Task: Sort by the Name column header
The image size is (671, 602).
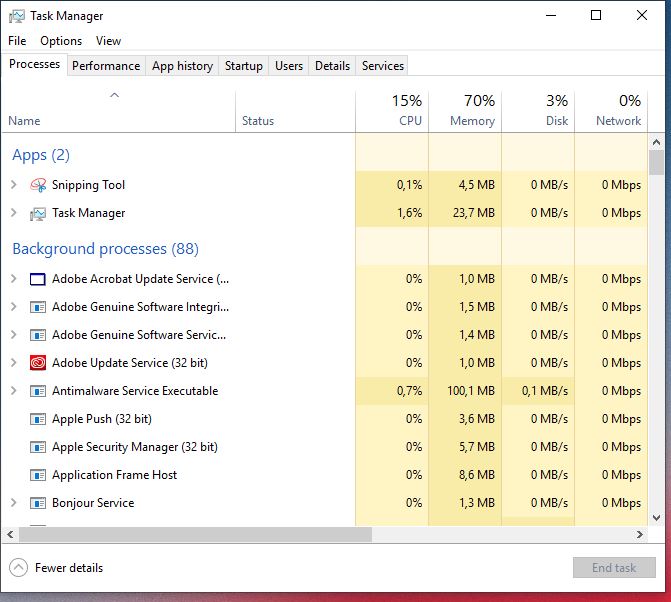Action: point(119,111)
